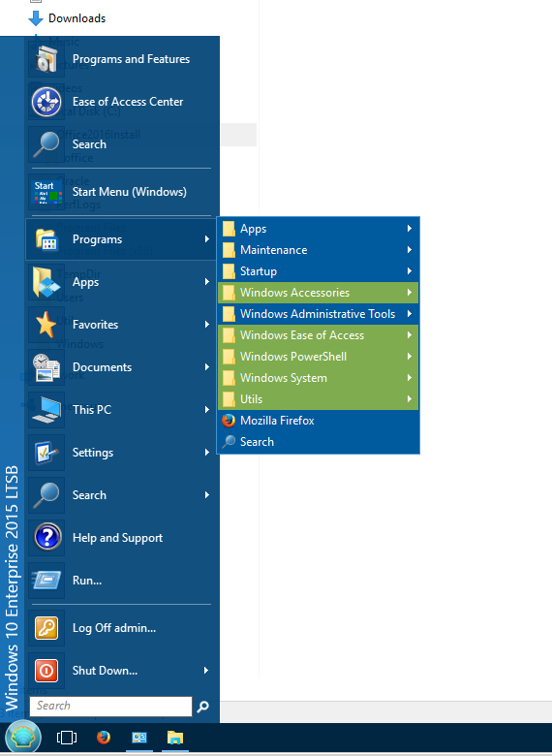Image resolution: width=552 pixels, height=756 pixels.
Task: Click the Run icon
Action: 46,580
